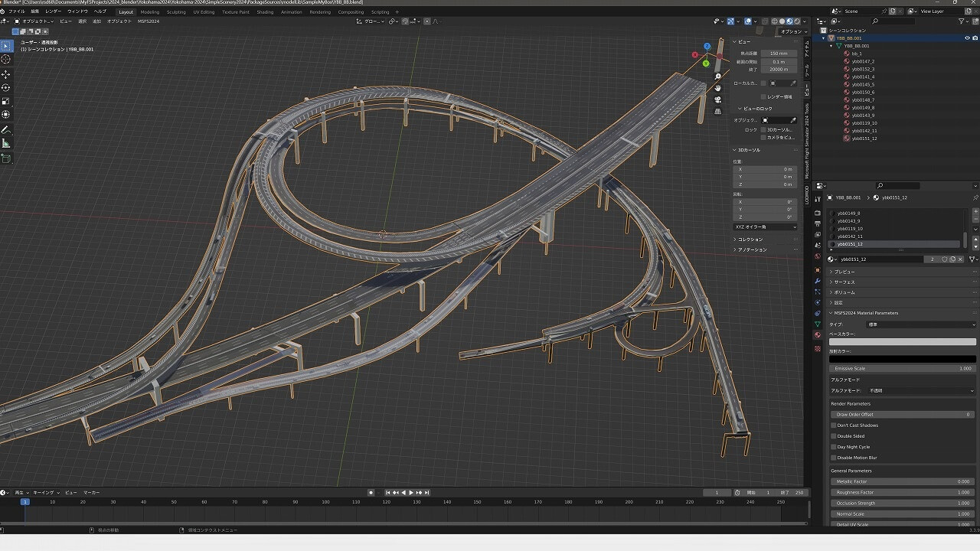The height and width of the screenshot is (551, 980).
Task: Select ybb0145_5 in the outliner
Action: point(863,84)
